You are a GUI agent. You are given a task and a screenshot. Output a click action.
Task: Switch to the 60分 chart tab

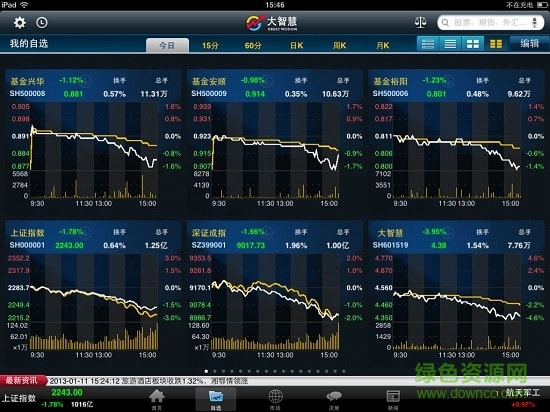[x=253, y=46]
